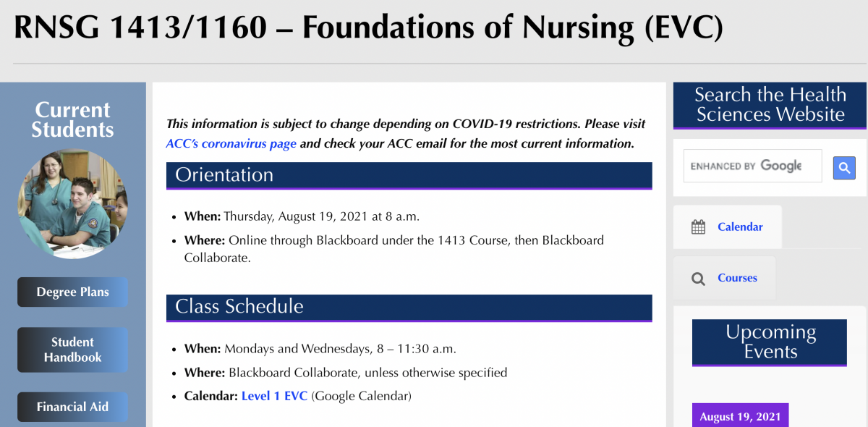
Task: Open the Financial Aid button
Action: point(73,407)
